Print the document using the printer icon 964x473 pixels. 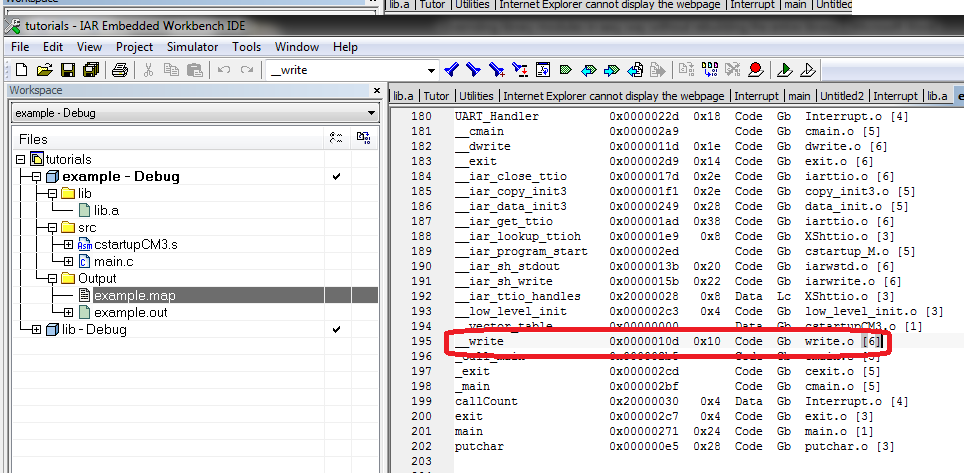[x=120, y=70]
